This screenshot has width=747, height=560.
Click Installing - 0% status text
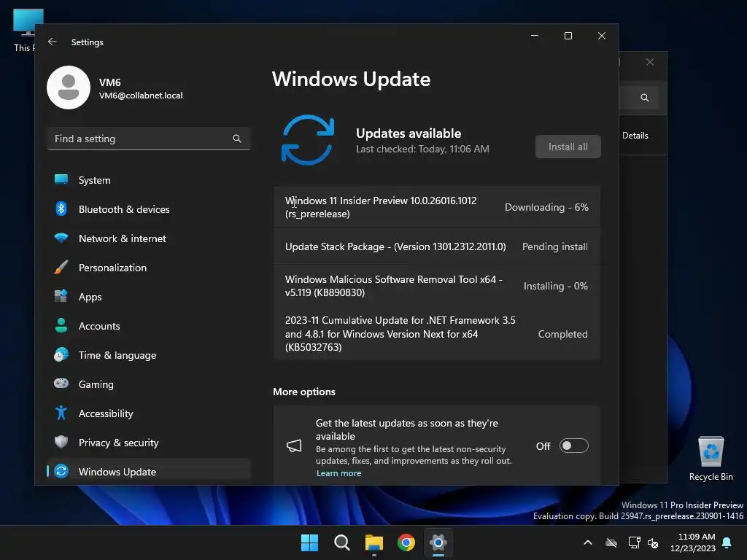tap(555, 286)
